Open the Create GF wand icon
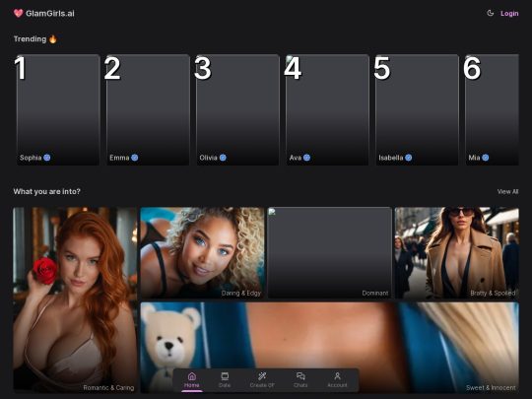 click(262, 376)
